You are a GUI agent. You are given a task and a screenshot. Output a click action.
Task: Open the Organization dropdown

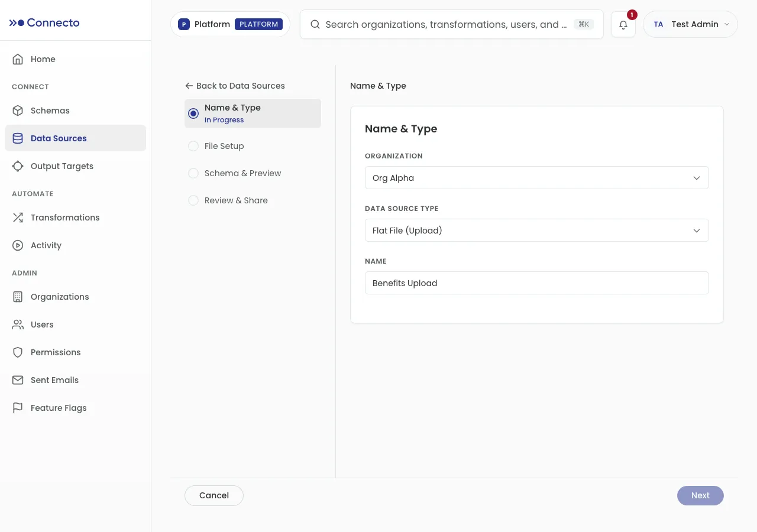537,178
